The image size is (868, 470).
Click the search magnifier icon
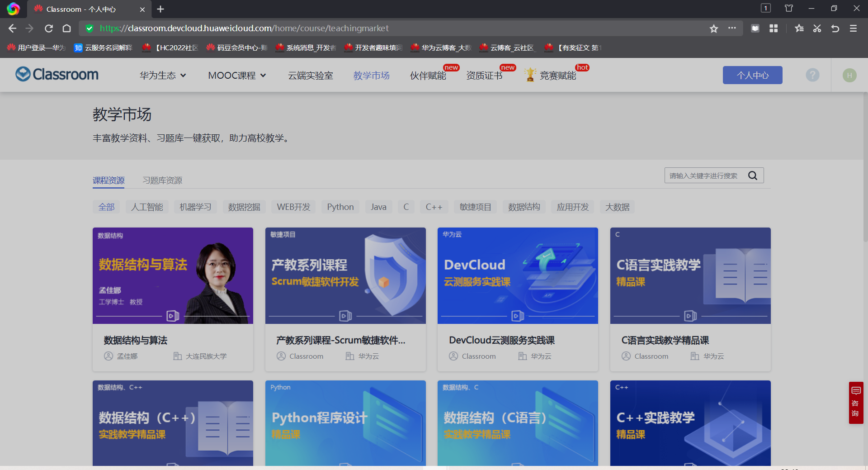[753, 176]
